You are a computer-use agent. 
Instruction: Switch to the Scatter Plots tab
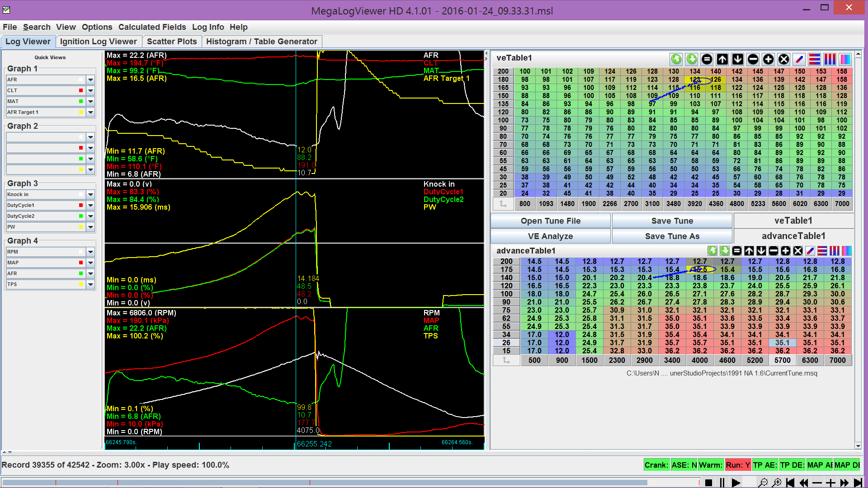172,42
